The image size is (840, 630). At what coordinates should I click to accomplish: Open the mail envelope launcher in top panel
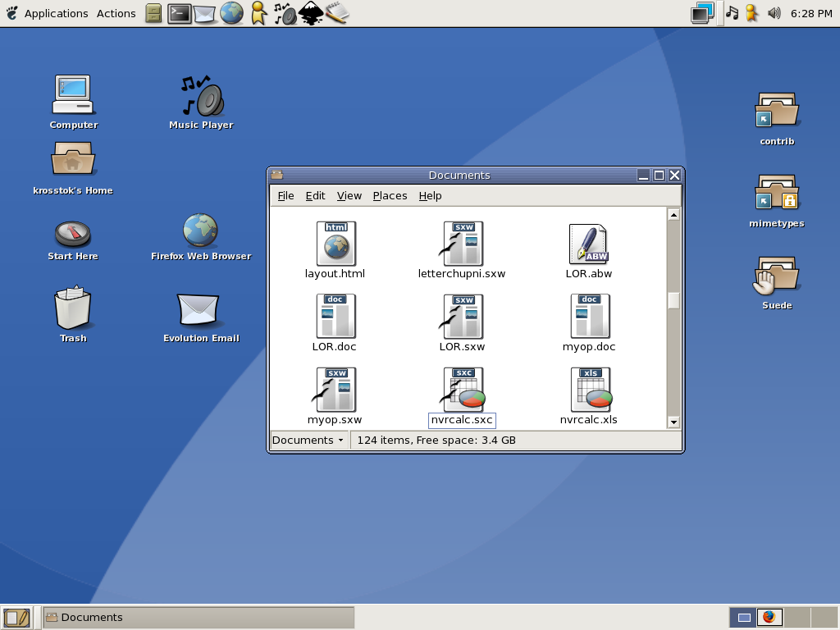tap(204, 14)
